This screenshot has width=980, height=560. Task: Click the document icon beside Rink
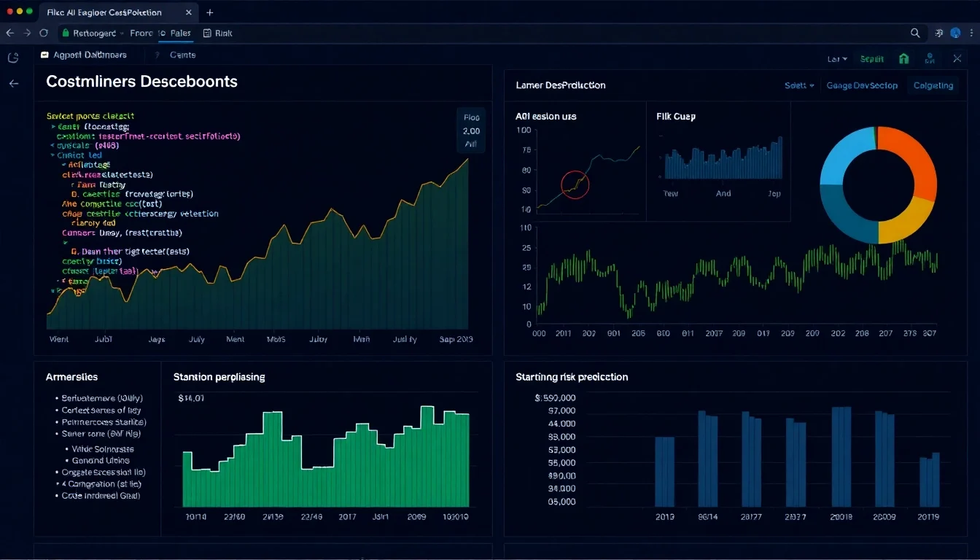pos(207,33)
